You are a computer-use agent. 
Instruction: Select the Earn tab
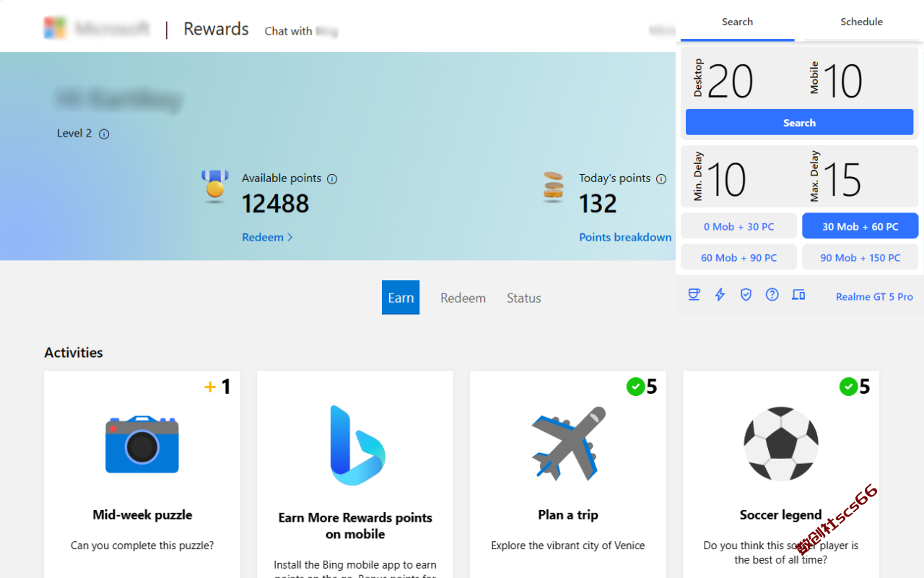coord(401,298)
